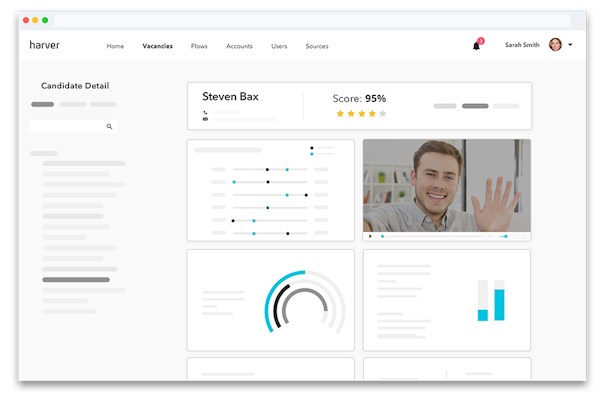Click the Score: 95% text
600x400 pixels.
click(x=359, y=98)
